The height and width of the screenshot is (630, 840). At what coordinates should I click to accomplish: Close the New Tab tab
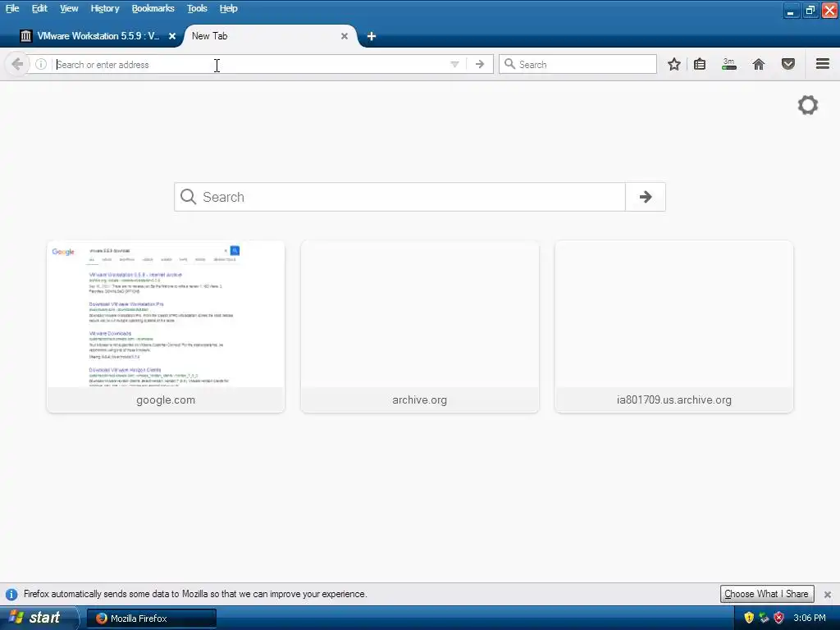pos(345,36)
